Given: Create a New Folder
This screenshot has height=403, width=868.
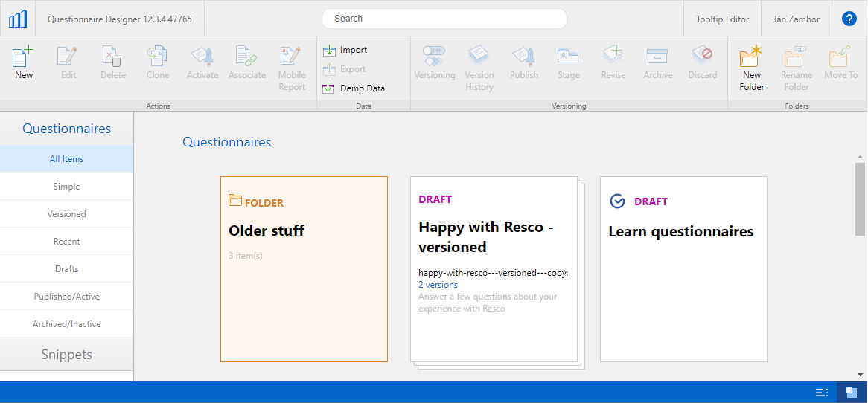Looking at the screenshot, I should click(x=752, y=68).
